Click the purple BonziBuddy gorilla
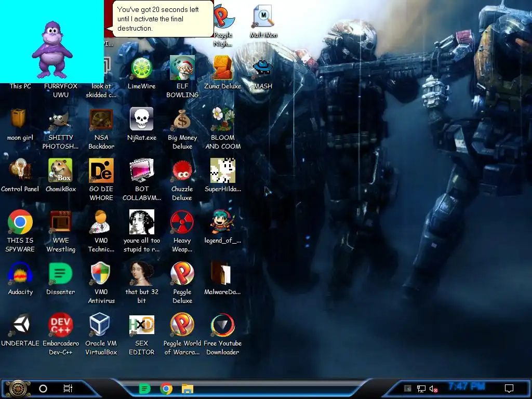532x399 pixels. 52,50
